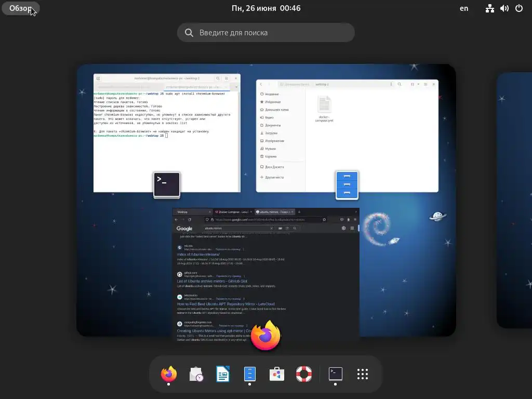Viewport: 532px width, 399px height.
Task: Click Firefox address bar in preview
Action: (266, 220)
